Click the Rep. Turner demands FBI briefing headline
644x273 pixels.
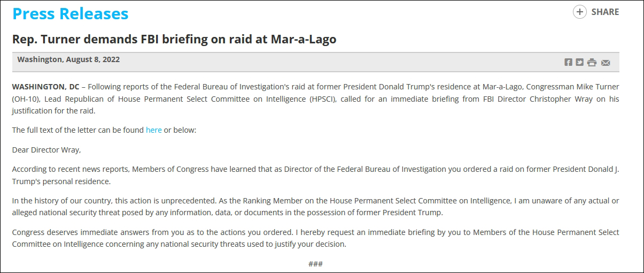click(x=174, y=40)
